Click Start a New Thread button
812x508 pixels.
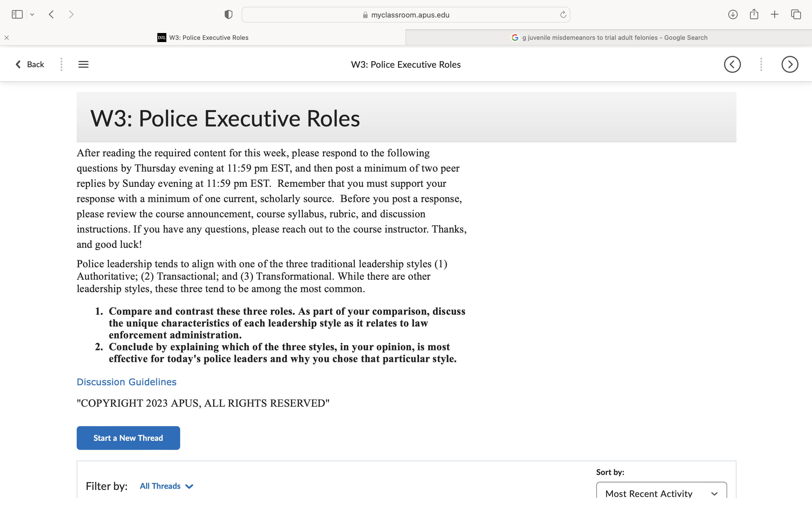tap(128, 438)
